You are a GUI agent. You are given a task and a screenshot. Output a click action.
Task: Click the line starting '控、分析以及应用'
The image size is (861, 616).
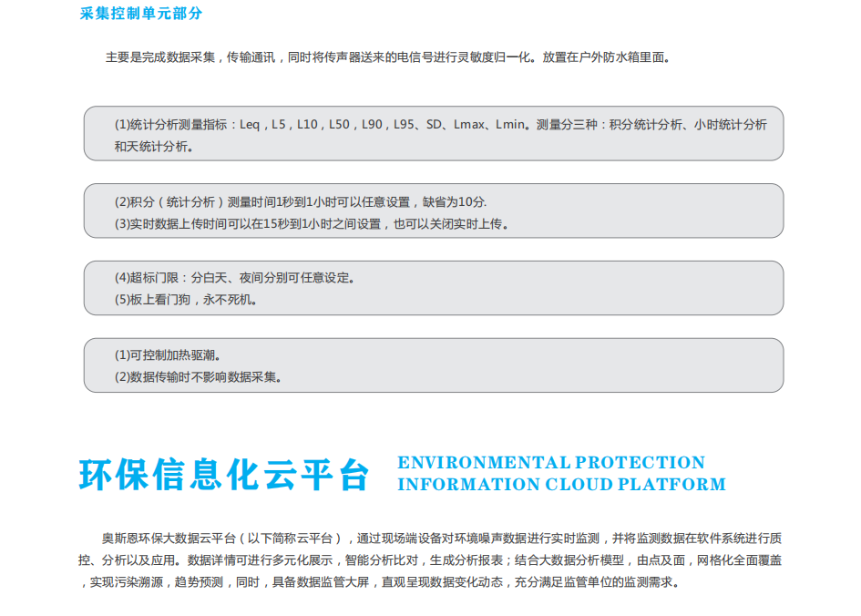coord(430,560)
